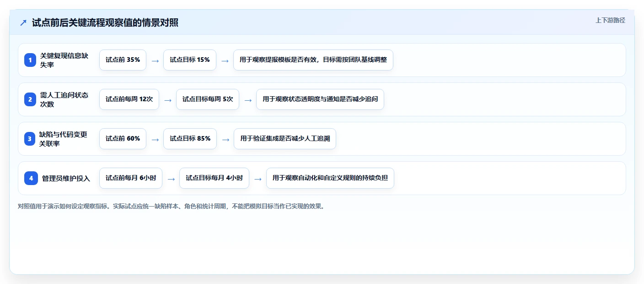Select step badge 1
The image size is (644, 284).
point(30,60)
